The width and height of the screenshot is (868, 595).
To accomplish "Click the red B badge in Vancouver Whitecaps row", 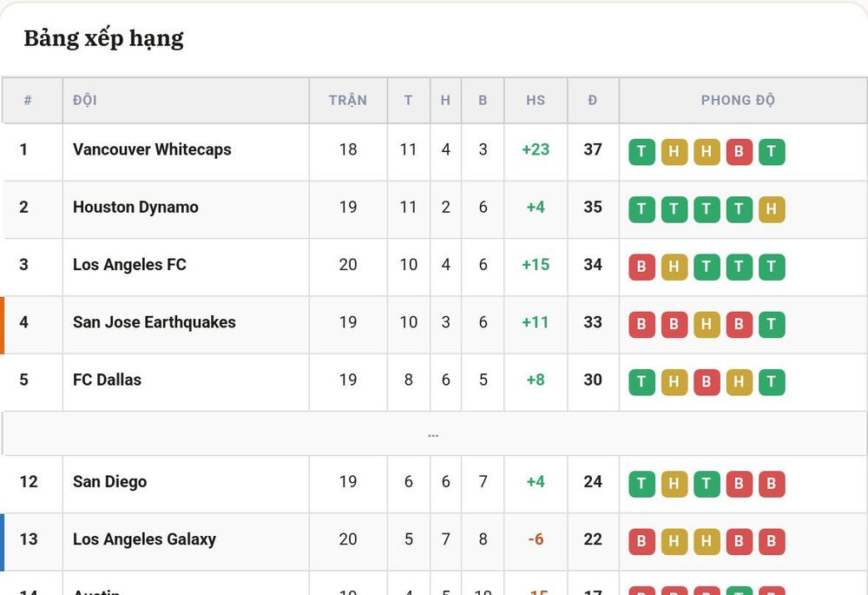I will 739,152.
